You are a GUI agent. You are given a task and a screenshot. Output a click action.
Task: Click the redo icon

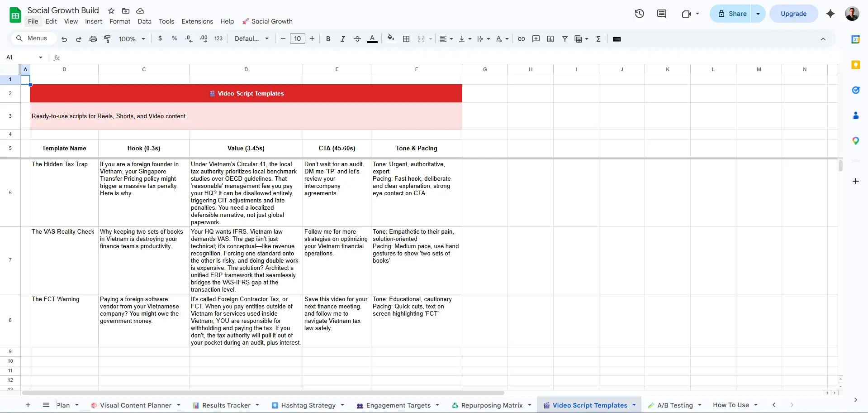(x=79, y=39)
